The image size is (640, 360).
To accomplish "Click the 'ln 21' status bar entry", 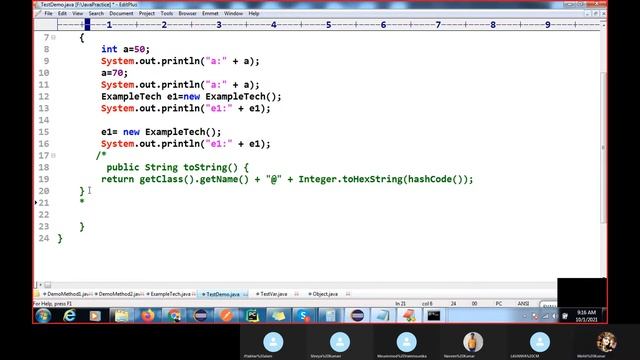I will coord(400,304).
